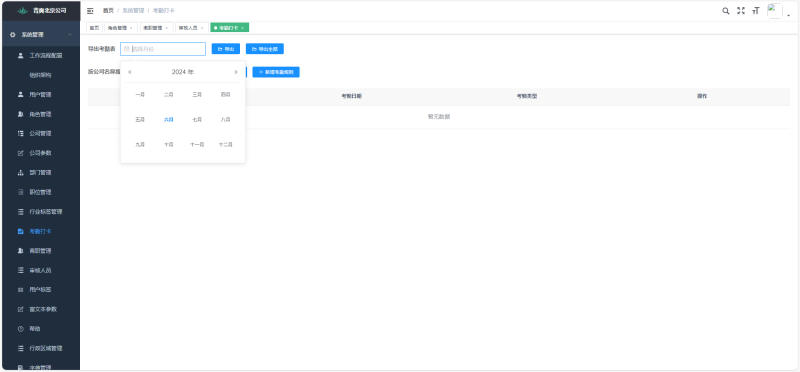This screenshot has width=800, height=372.
Task: Click the 新增考勤规则 button
Action: pos(276,72)
